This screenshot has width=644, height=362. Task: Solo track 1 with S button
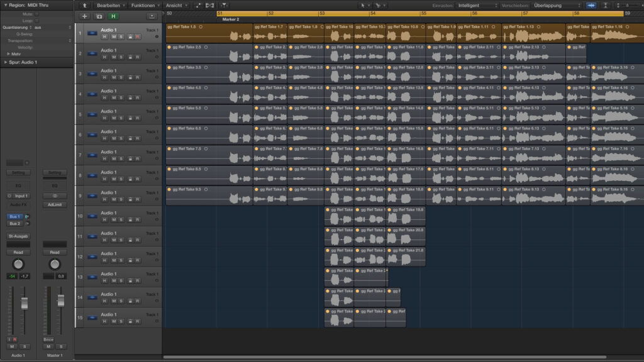[x=121, y=37]
